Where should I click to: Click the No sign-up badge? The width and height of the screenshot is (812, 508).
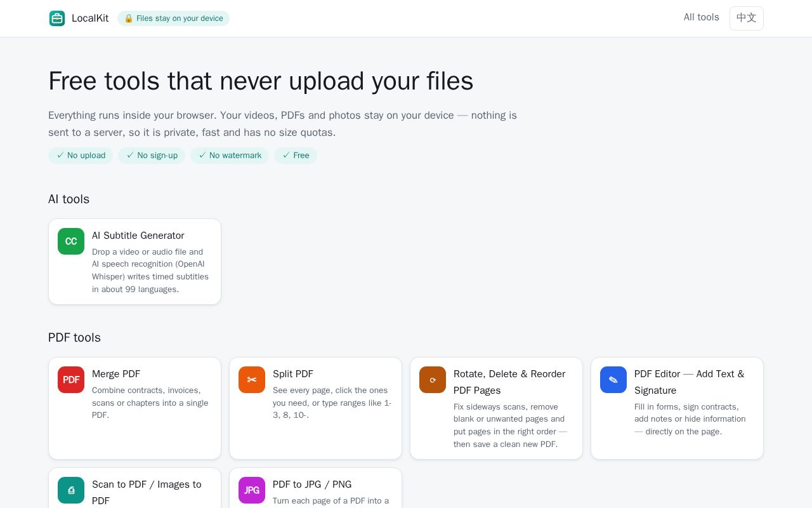point(152,156)
